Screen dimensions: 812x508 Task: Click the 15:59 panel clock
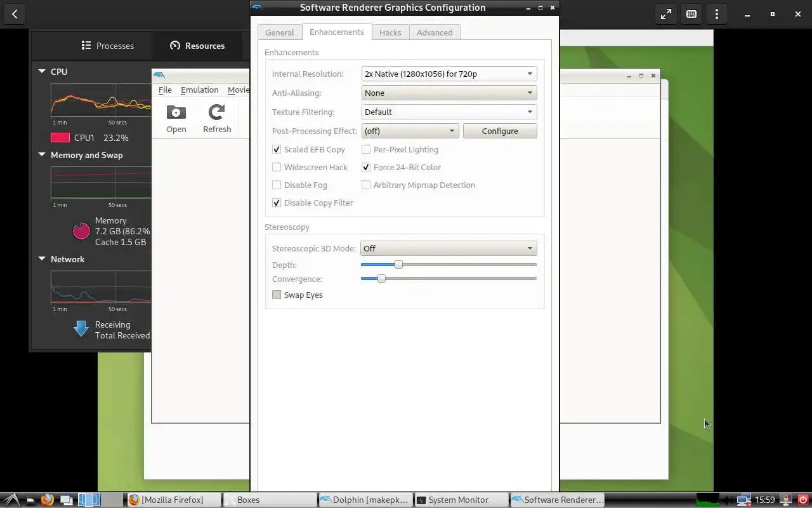click(765, 500)
